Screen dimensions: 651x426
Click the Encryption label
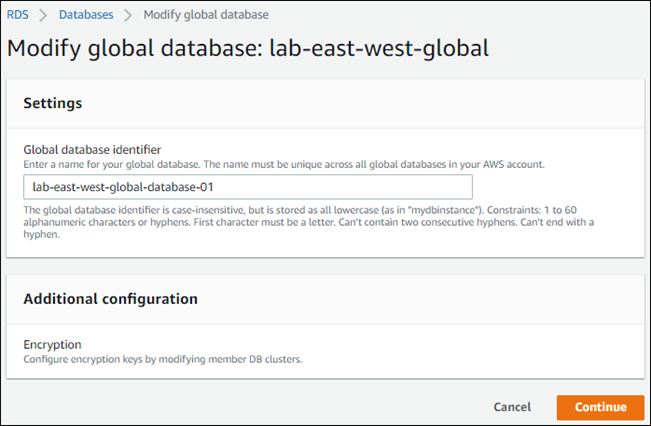click(52, 344)
